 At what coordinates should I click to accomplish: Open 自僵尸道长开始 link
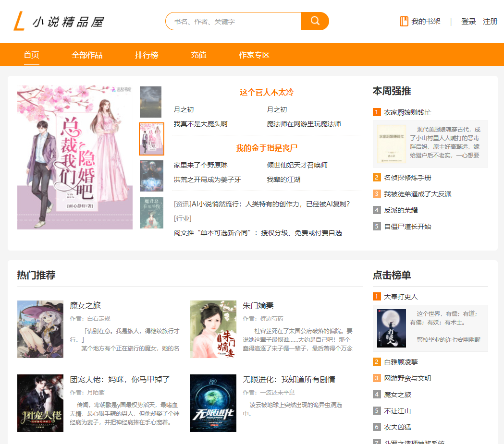click(407, 227)
